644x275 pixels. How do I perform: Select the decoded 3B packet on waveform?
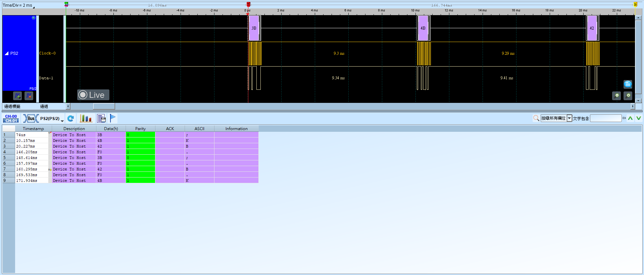click(x=254, y=28)
